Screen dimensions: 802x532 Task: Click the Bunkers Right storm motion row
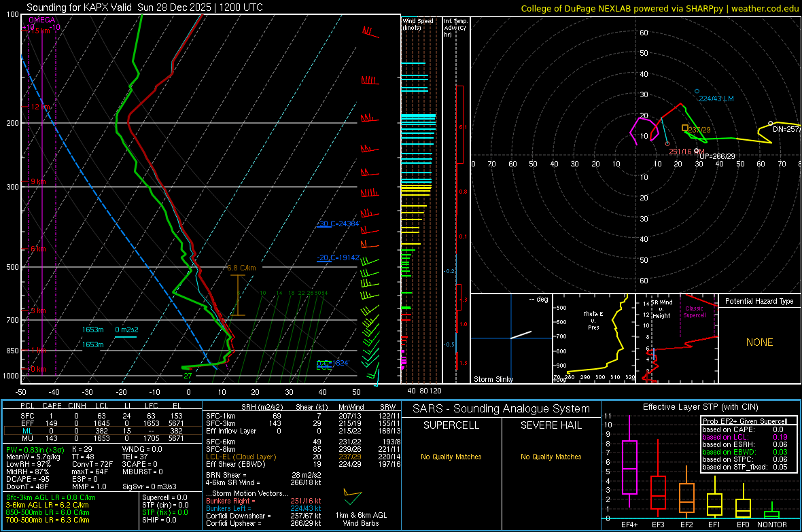coord(264,501)
